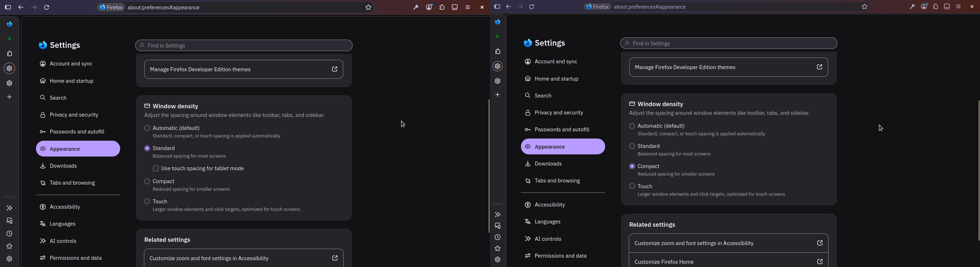
Task: Select Automatic (default) density in left window
Action: pos(147,128)
